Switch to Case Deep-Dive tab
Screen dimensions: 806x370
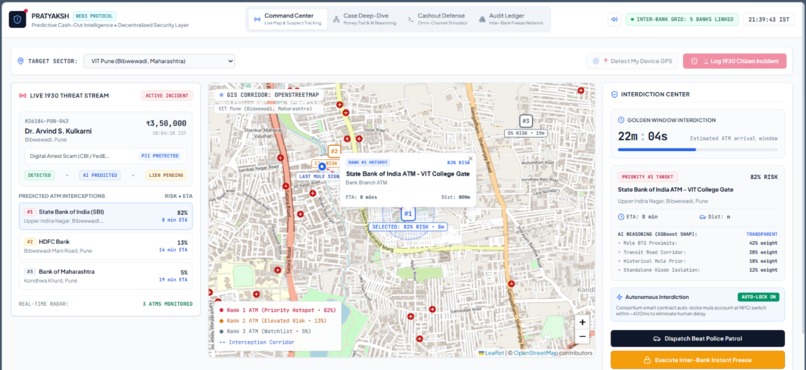[x=364, y=19]
